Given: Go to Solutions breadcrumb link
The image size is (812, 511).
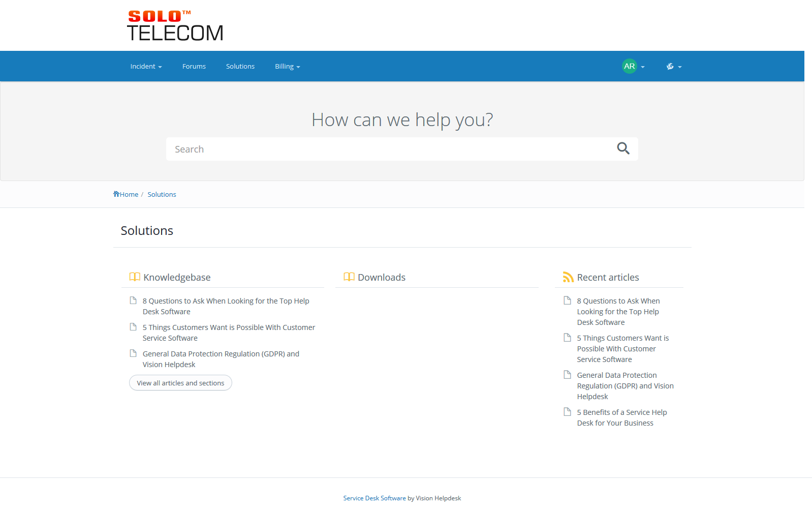Looking at the screenshot, I should 162,194.
